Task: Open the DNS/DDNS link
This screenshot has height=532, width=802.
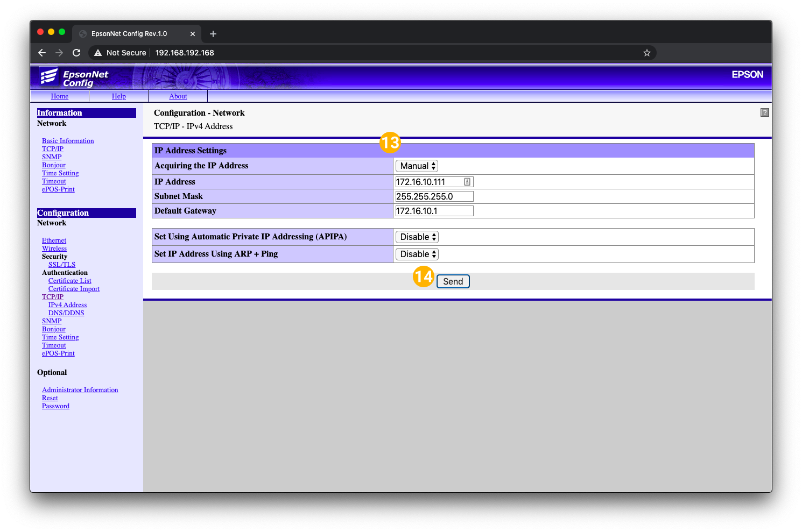Action: coord(66,313)
